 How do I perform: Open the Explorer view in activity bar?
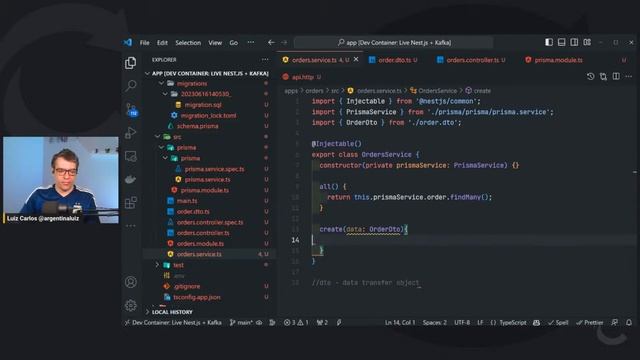click(131, 63)
